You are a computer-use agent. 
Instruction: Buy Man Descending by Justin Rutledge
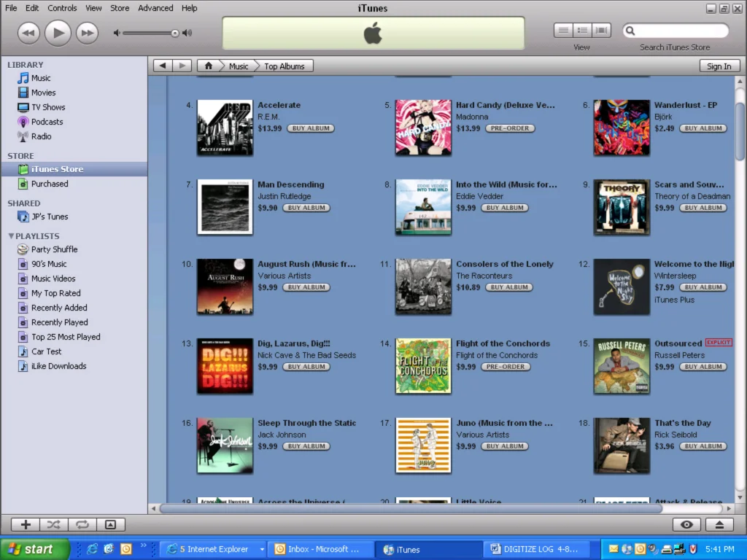[306, 208]
